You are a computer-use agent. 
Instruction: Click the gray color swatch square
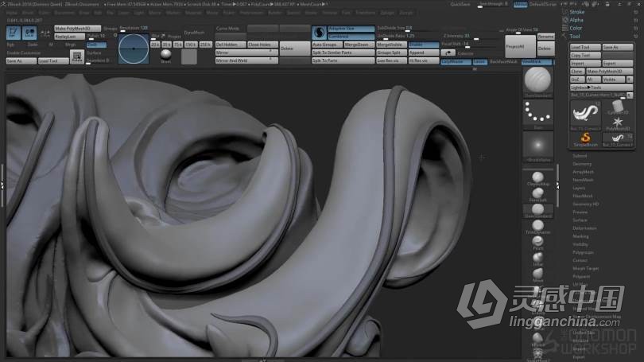coord(189,56)
